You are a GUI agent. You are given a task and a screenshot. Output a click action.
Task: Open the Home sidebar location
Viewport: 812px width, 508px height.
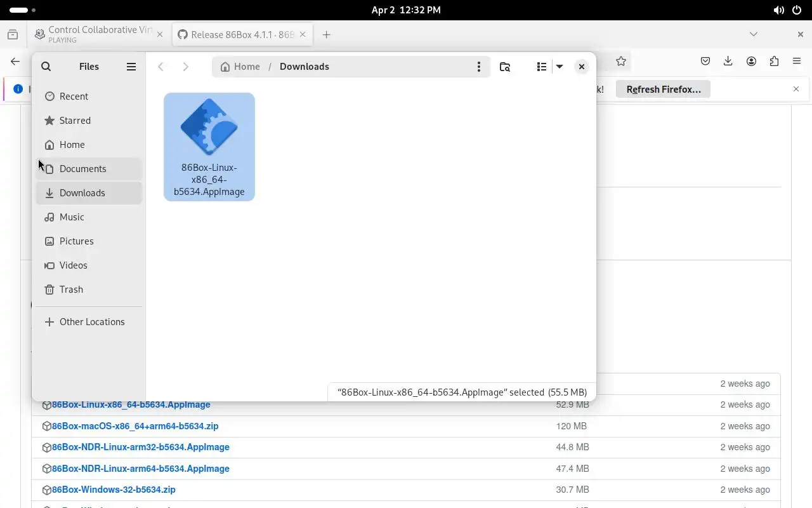[x=89, y=144]
